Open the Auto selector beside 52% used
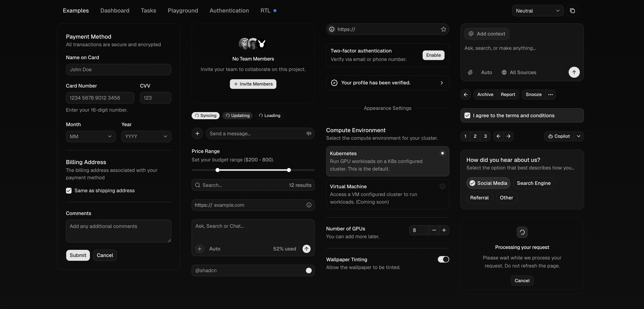 pos(215,249)
